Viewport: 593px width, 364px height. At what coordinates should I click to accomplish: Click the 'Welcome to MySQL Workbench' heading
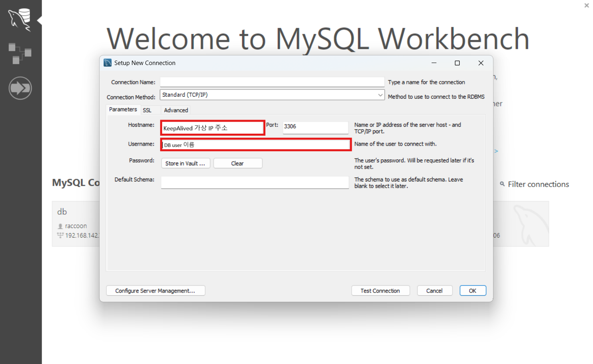[x=318, y=39]
